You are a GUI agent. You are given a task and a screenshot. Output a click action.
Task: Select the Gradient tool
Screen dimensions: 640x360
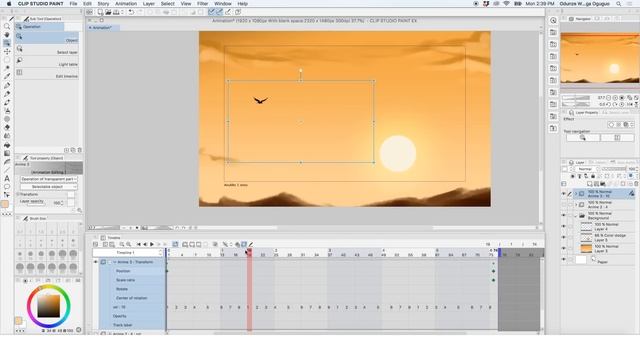point(7,153)
